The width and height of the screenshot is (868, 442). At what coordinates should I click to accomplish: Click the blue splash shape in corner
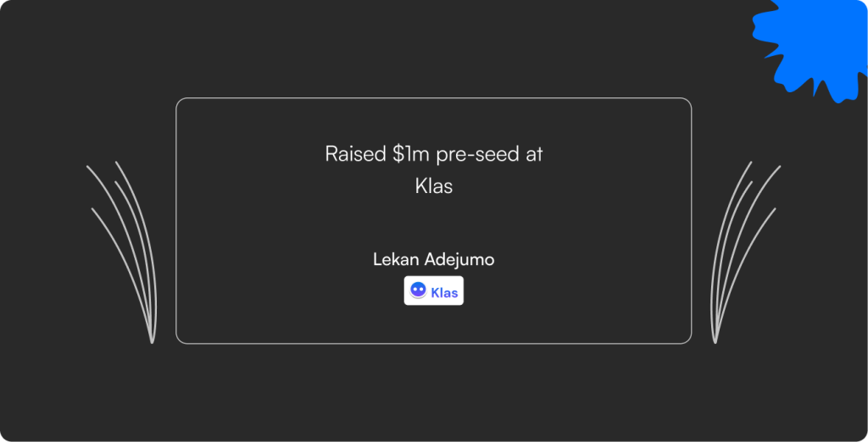pyautogui.click(x=811, y=49)
